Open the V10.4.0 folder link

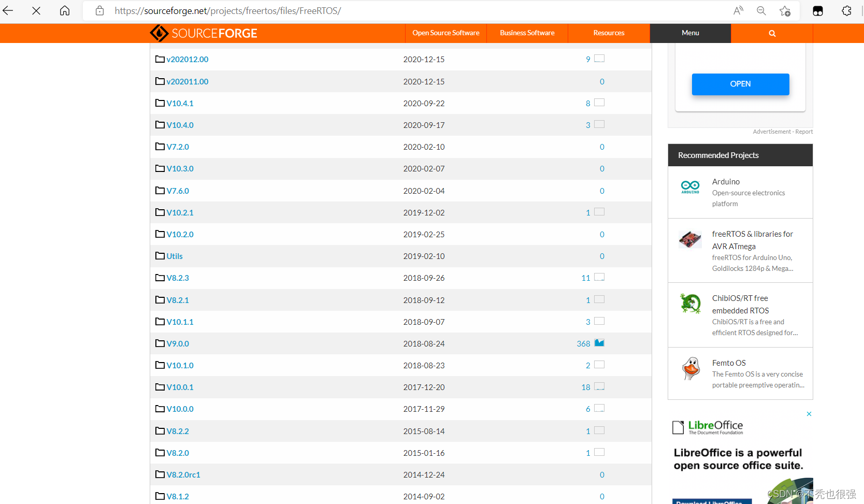tap(180, 125)
